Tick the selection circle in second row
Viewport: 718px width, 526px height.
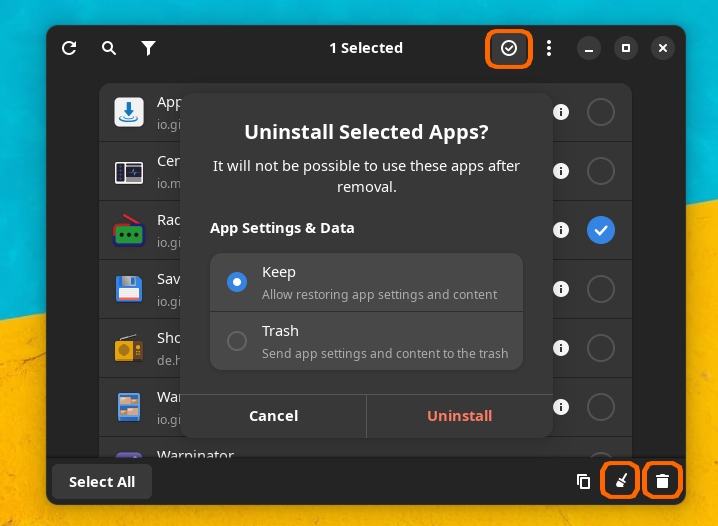tap(601, 171)
